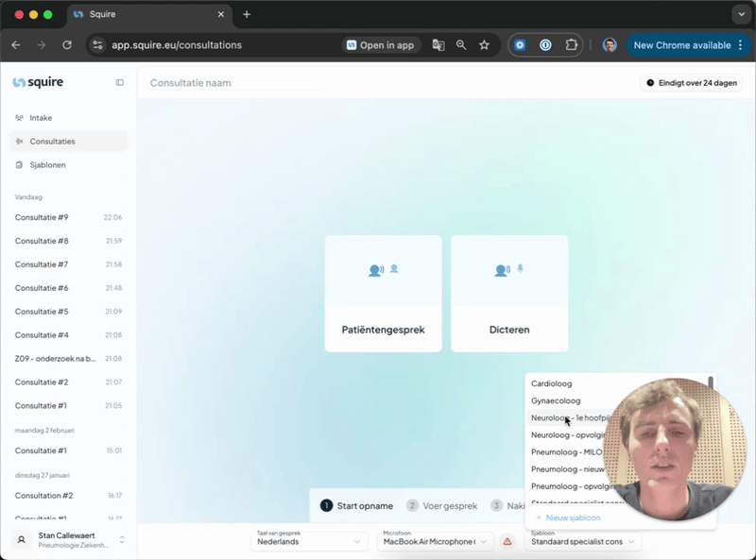Click the 1Password extension icon
This screenshot has height=560, width=756.
pyautogui.click(x=545, y=44)
